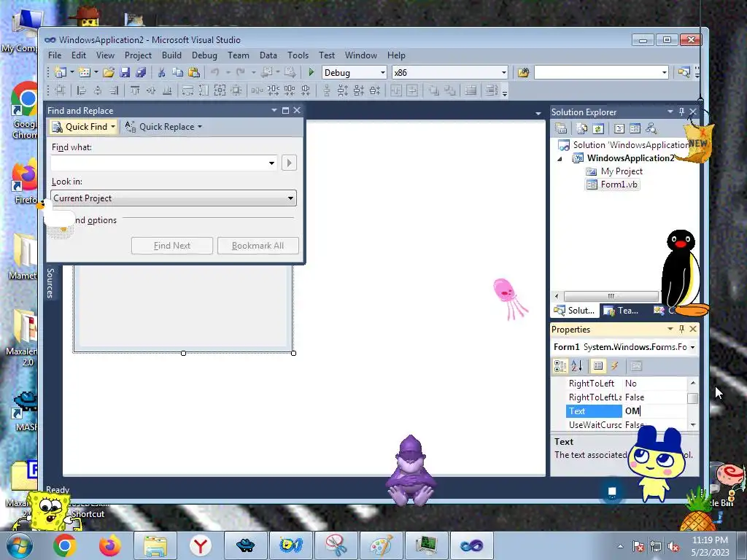This screenshot has height=560, width=747.
Task: Click the expression builder arrow button
Action: (x=289, y=163)
